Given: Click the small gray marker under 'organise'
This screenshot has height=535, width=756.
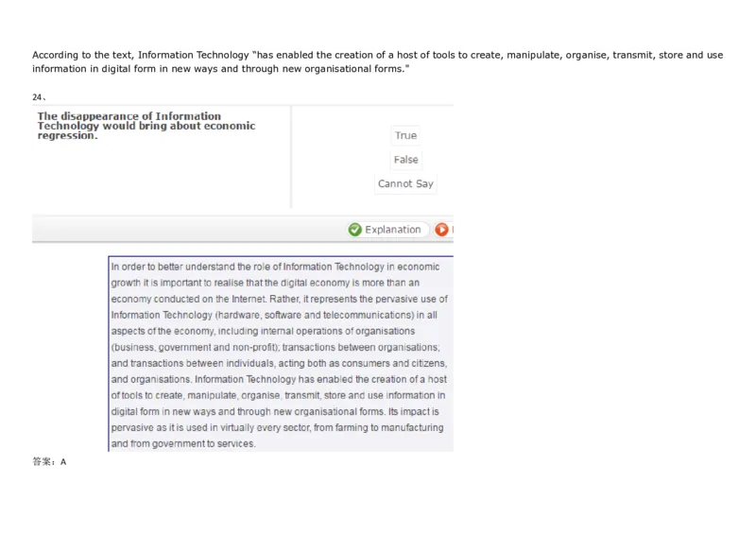Looking at the screenshot, I should coord(578,64).
